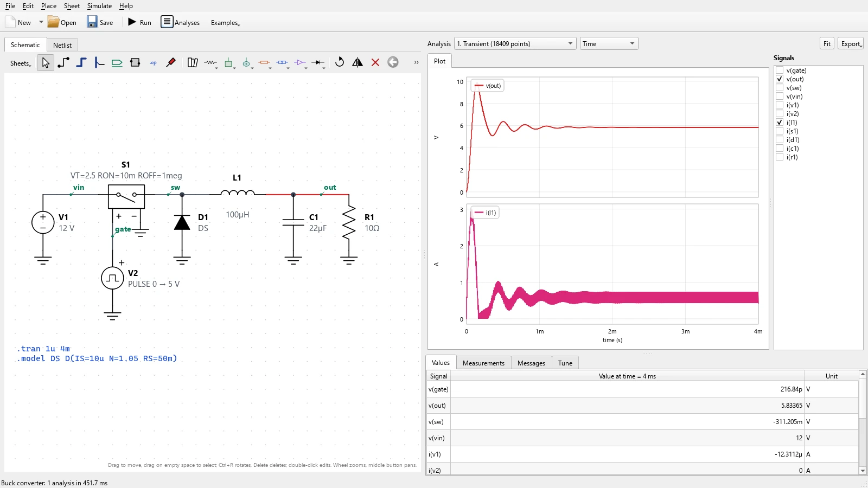
Task: Open the Messages tab
Action: (531, 363)
